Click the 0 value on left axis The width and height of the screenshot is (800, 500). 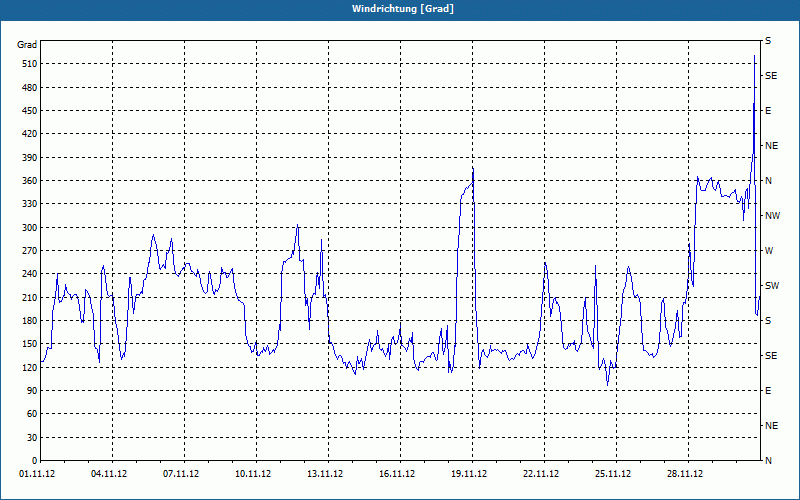(x=34, y=460)
